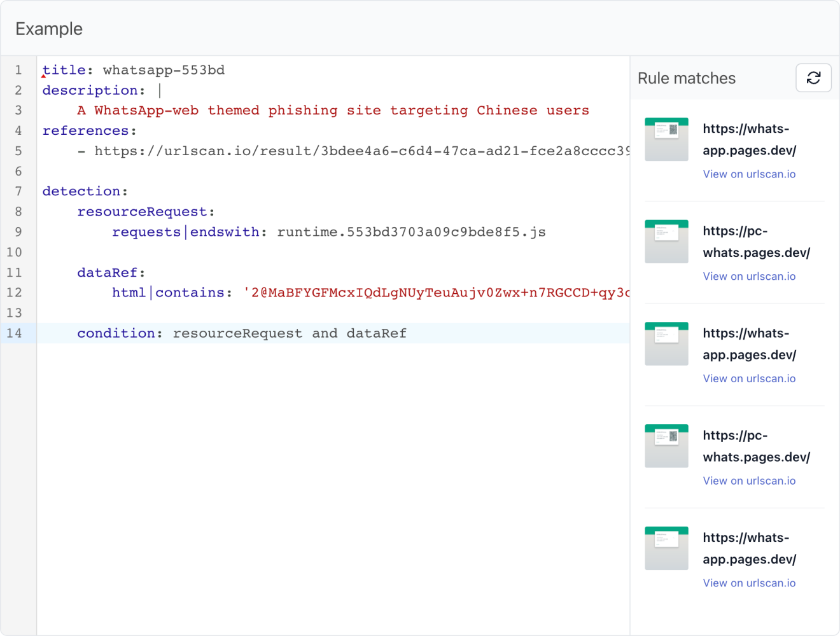The width and height of the screenshot is (840, 636).
Task: Select the first https://whats-app.pages.dev/ URL text
Action: 750,139
